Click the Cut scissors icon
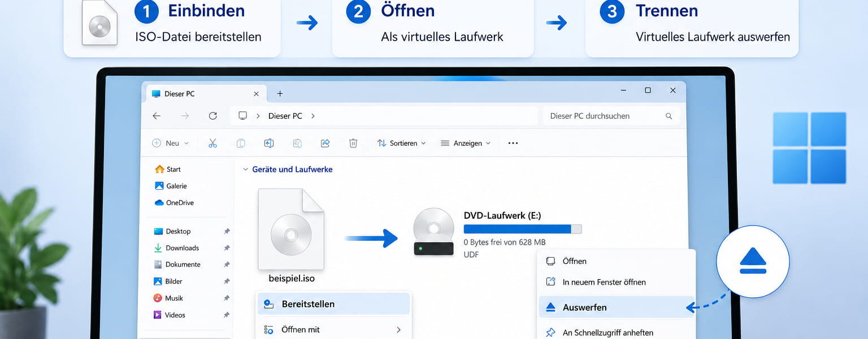 coord(212,144)
